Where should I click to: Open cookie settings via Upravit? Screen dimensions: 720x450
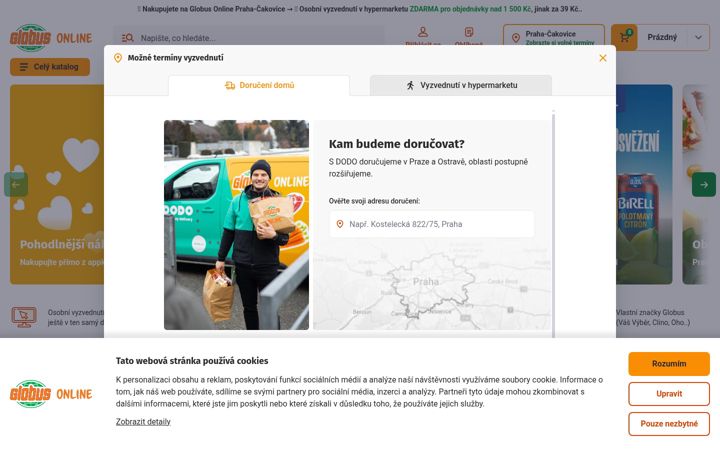click(x=669, y=394)
